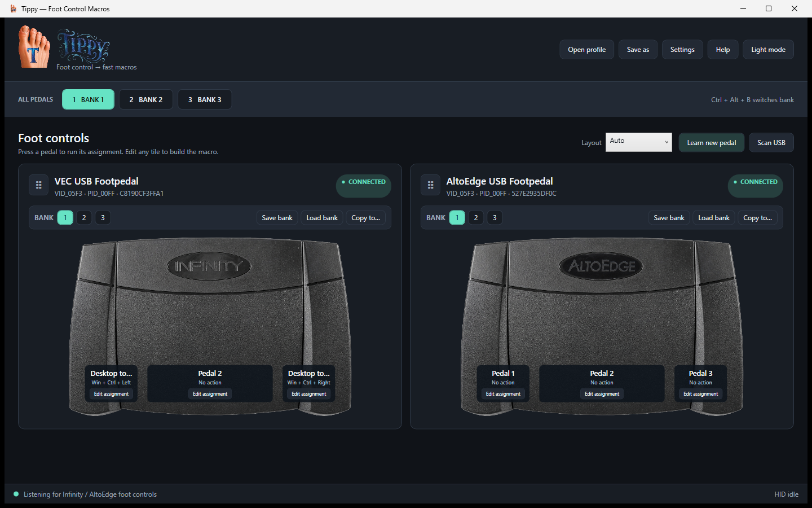Viewport: 812px width, 508px height.
Task: Edit assignment for VEC Pedal 2
Action: coord(210,394)
